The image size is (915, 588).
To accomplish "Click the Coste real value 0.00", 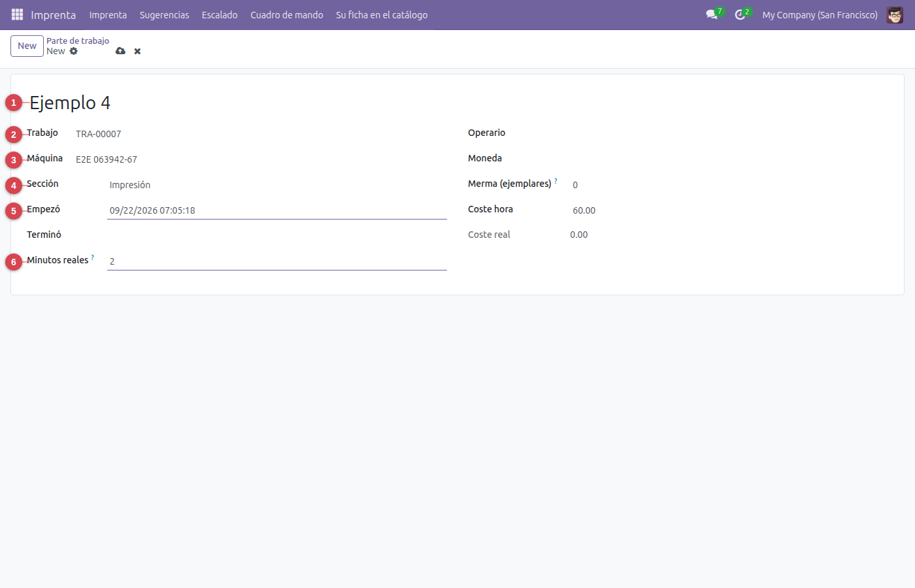I will point(579,235).
